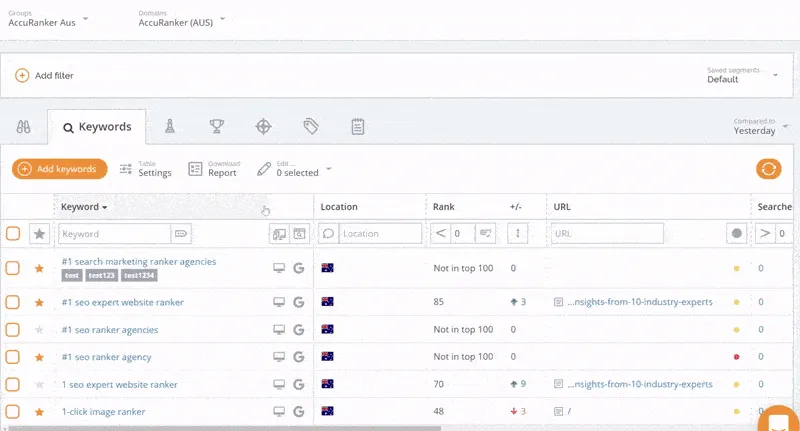This screenshot has width=800, height=431.
Task: Open the tags tab
Action: (311, 126)
